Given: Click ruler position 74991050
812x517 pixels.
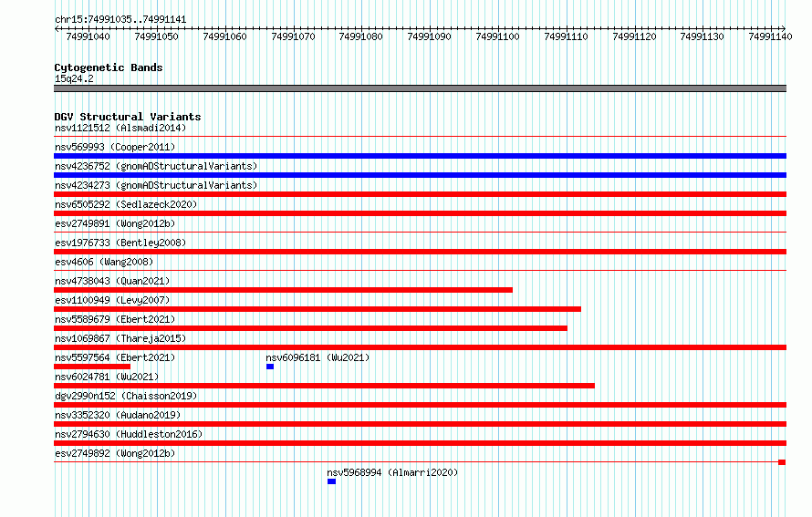Looking at the screenshot, I should 156,36.
